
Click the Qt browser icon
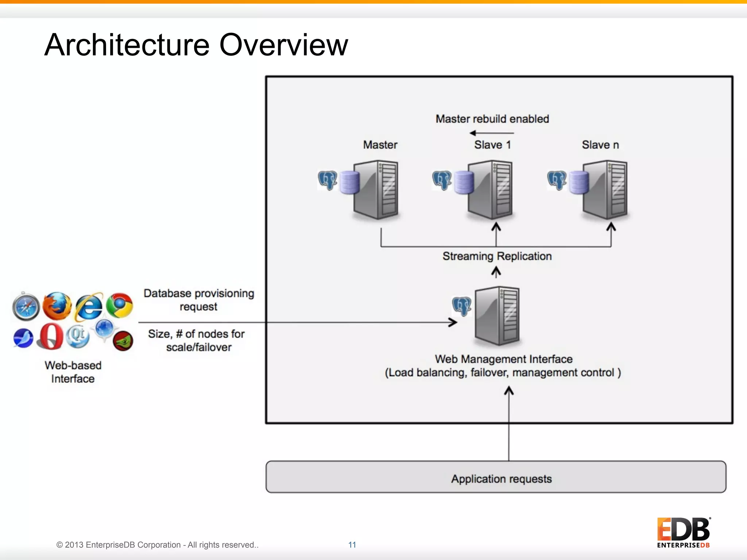pos(77,336)
